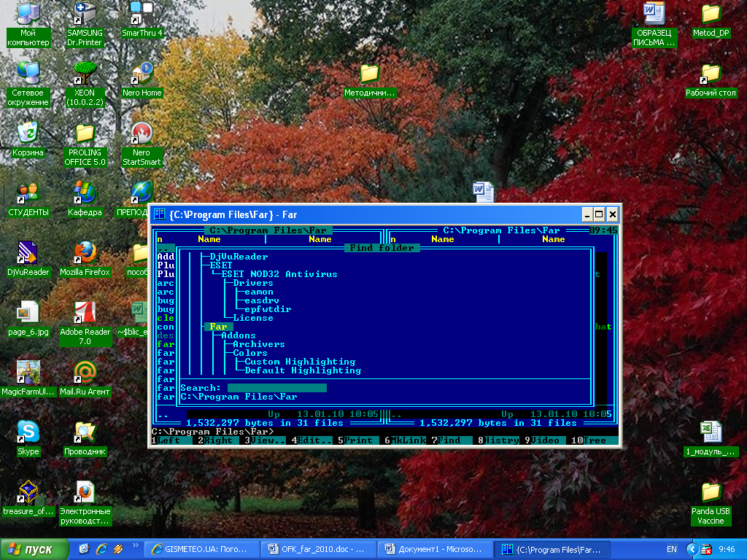Launch Internet Explorer from quick launch
This screenshot has height=560, width=747.
(101, 549)
